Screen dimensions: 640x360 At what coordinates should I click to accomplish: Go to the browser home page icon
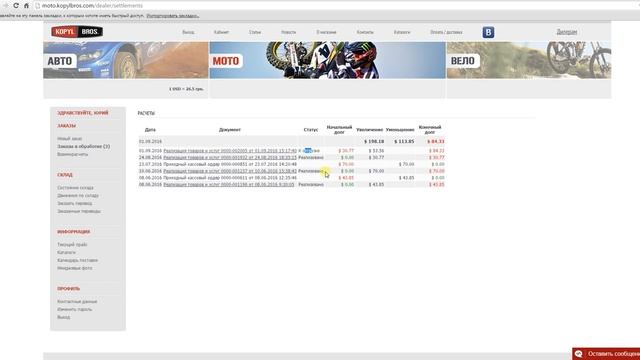(26, 6)
